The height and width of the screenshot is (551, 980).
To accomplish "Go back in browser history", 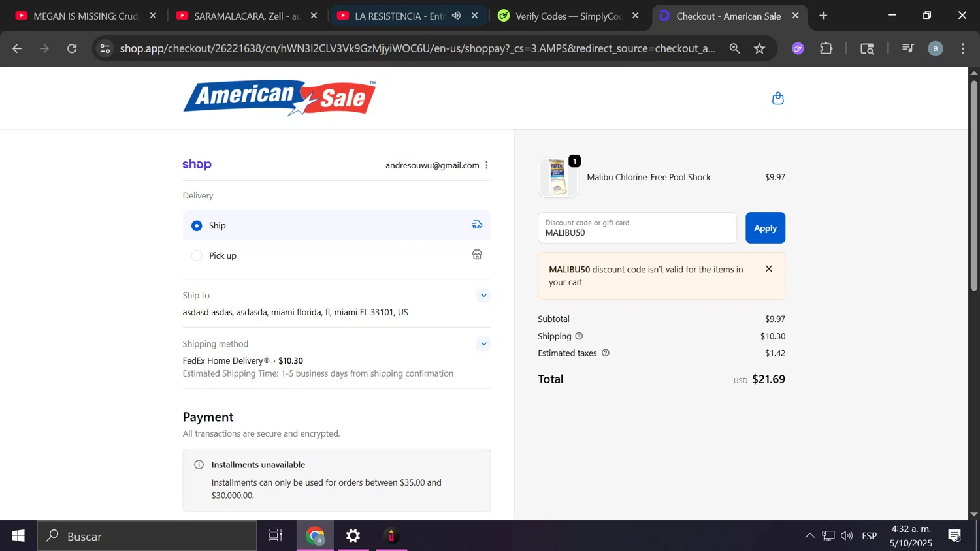I will (17, 48).
